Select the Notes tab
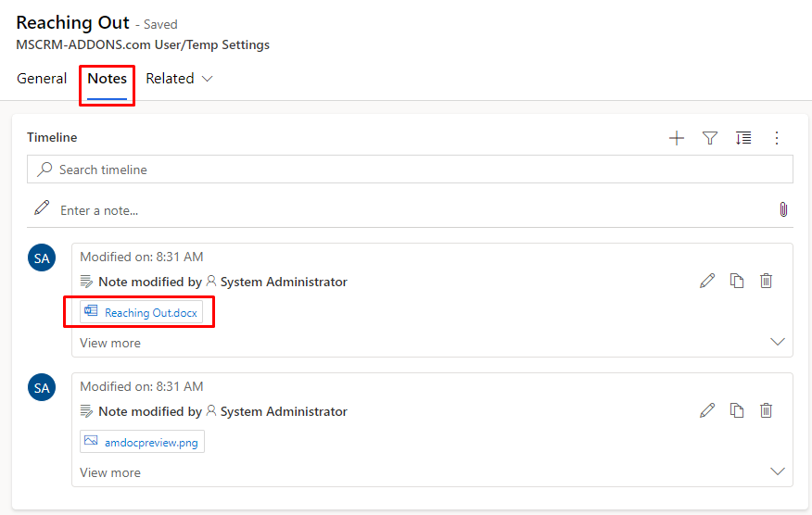 (108, 79)
